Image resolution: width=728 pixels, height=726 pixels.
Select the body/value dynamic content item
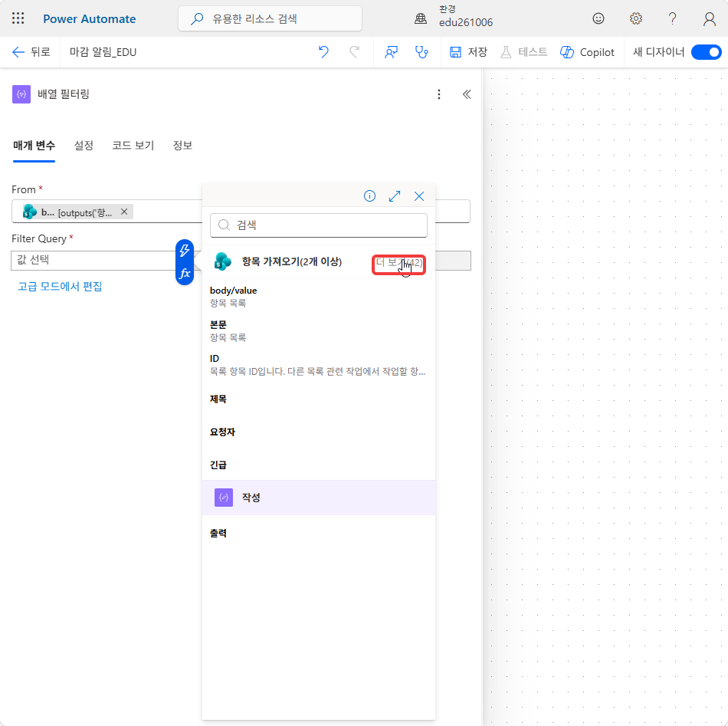(319, 297)
